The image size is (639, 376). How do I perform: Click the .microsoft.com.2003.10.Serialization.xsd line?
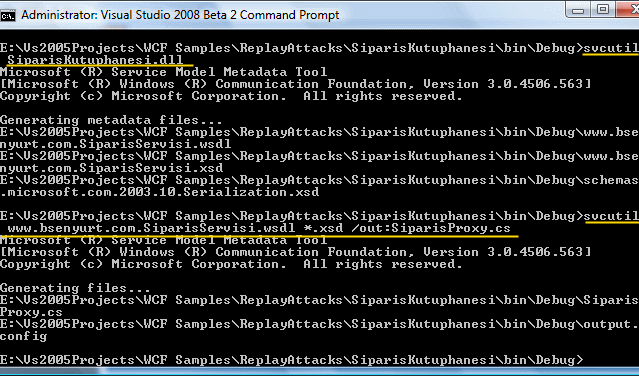click(x=159, y=192)
